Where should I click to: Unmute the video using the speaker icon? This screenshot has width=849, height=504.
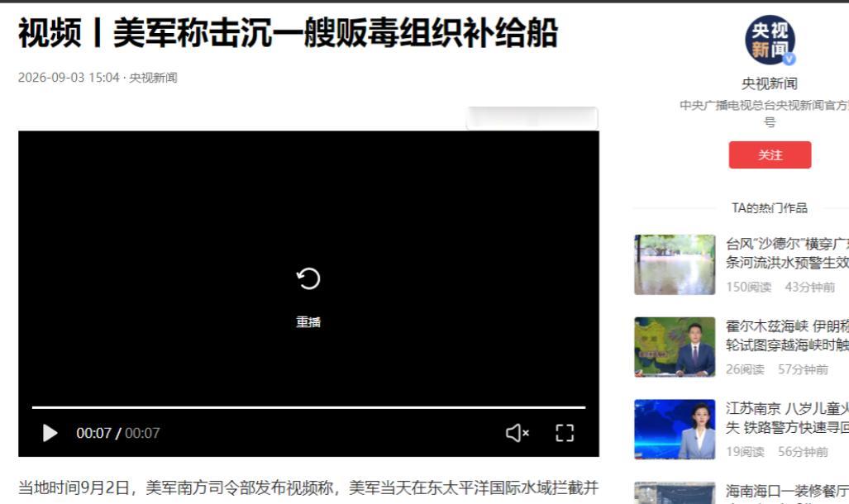coord(518,433)
